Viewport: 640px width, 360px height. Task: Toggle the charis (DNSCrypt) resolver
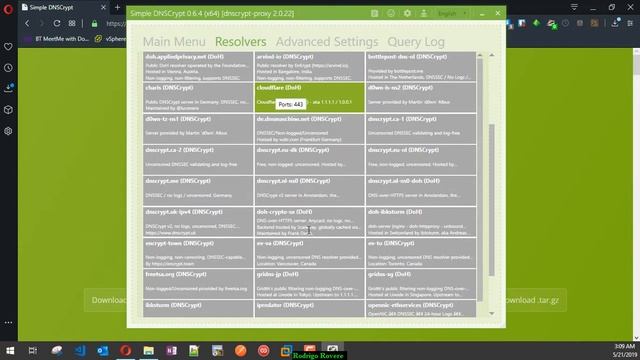point(198,98)
